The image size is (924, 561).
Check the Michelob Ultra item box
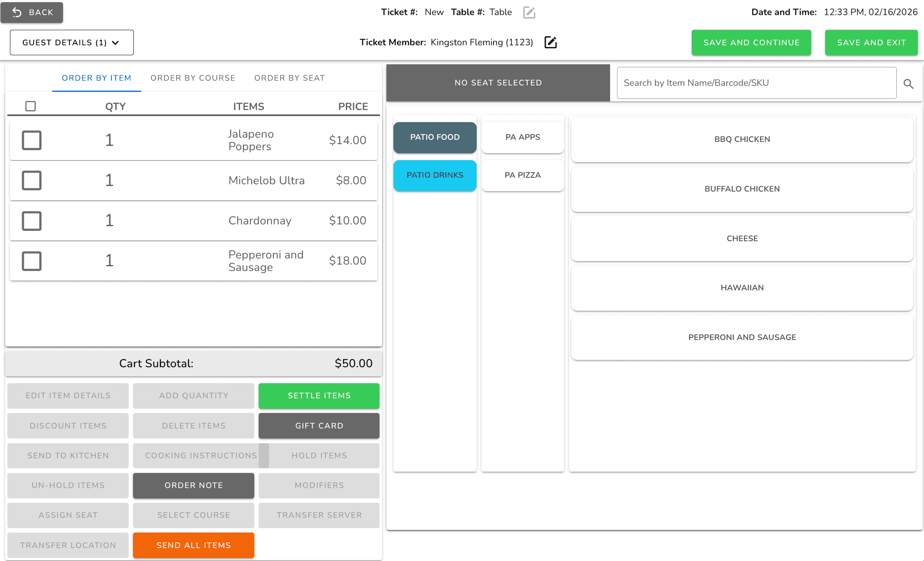click(32, 180)
